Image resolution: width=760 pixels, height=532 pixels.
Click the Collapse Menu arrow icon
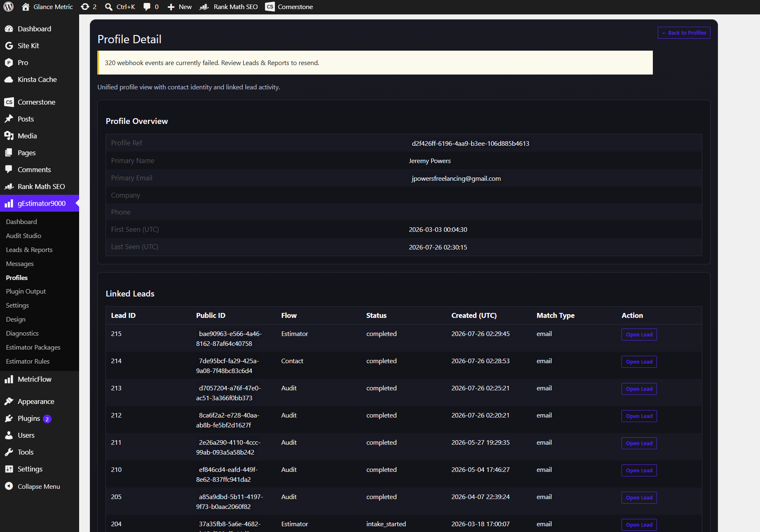pos(9,486)
